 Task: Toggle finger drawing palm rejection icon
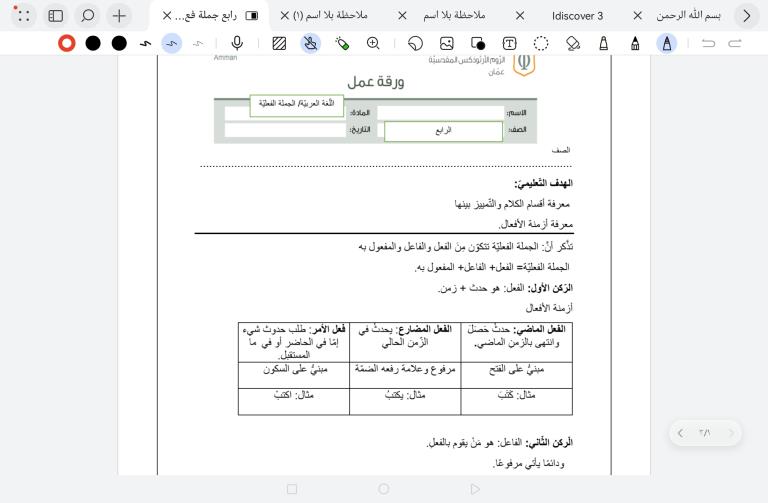point(310,43)
